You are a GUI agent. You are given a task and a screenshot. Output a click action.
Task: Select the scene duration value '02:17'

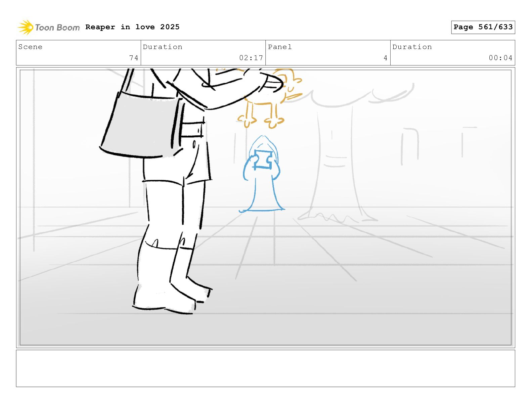[x=251, y=58]
